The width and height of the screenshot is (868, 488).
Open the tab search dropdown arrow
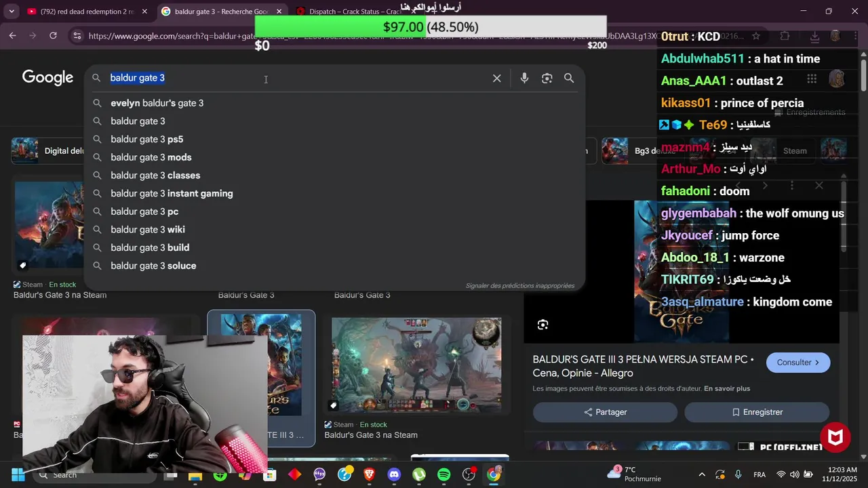[11, 12]
